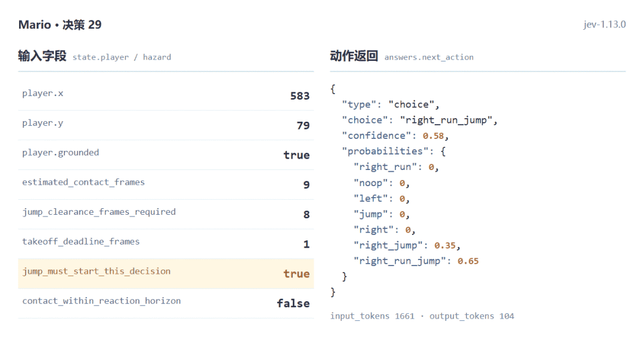
Task: Click the false value of contact_within_reaction_horizon
Action: click(x=293, y=303)
